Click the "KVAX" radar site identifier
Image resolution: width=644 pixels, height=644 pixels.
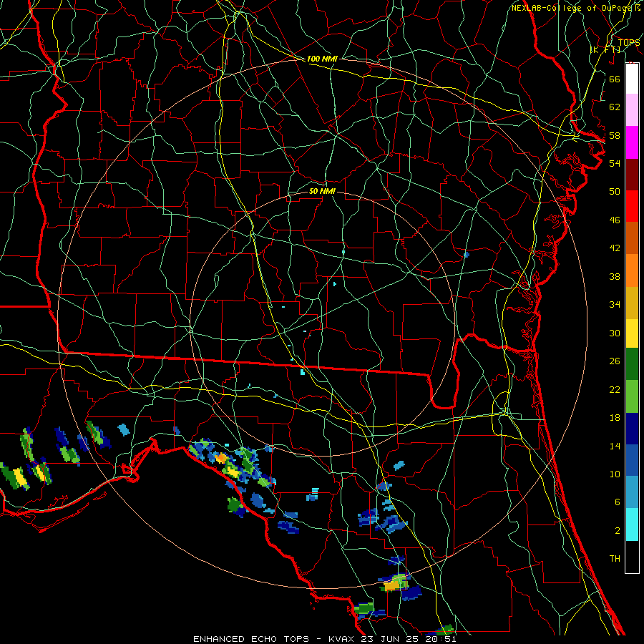[341, 639]
